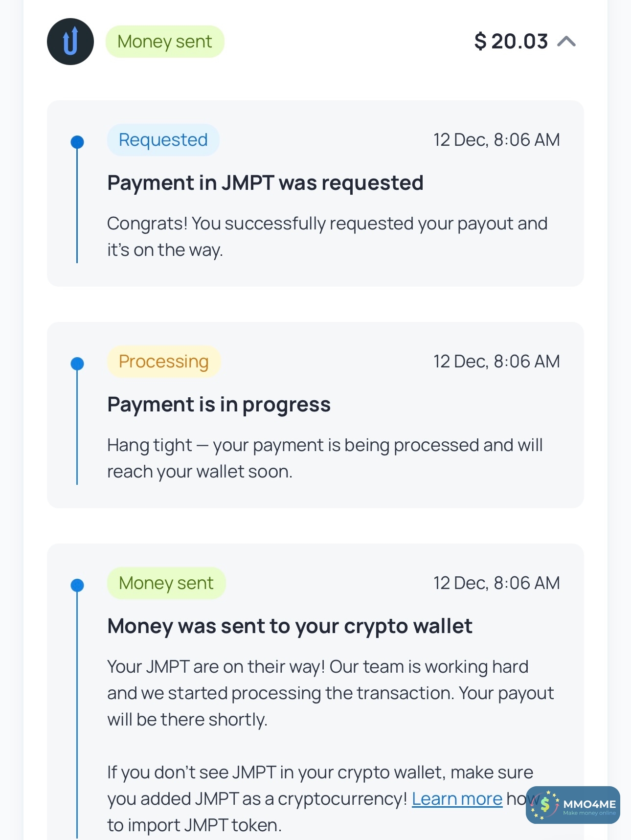Click the green Money sent header badge

165,42
